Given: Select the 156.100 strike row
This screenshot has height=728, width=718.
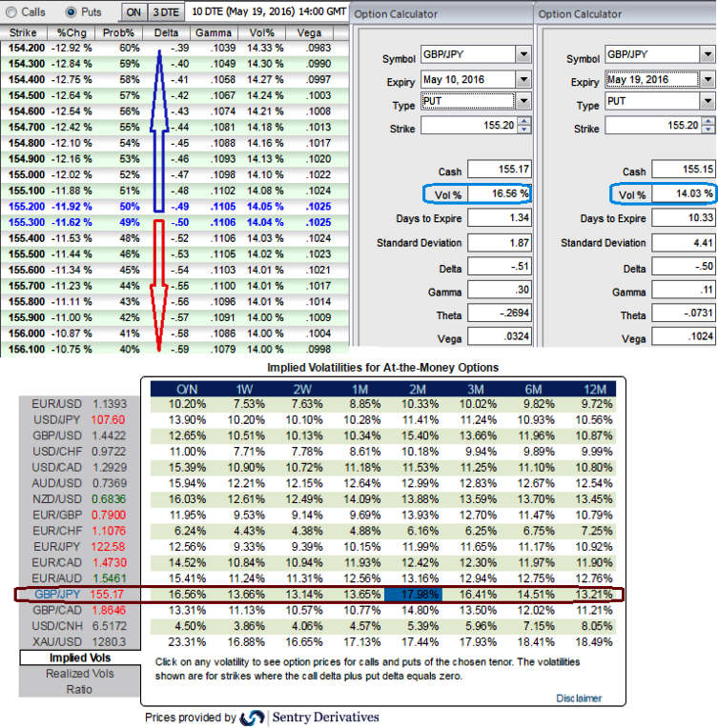Looking at the screenshot, I should pos(174,349).
